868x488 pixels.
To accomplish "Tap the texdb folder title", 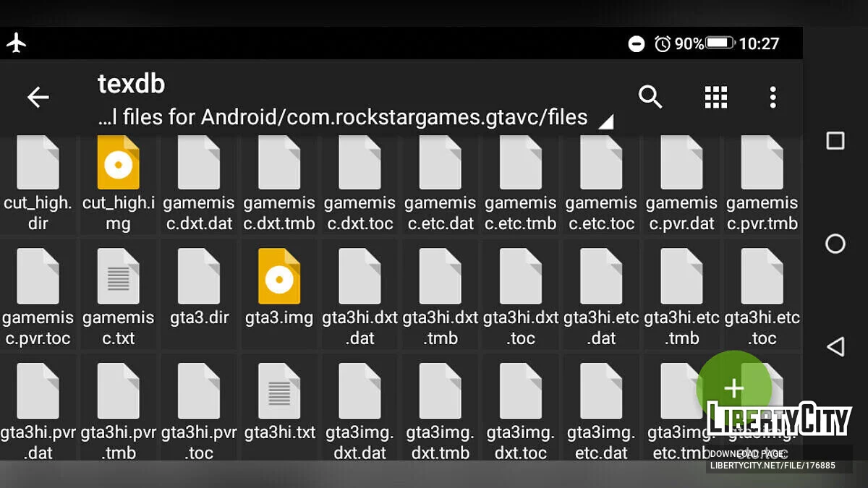I will (132, 84).
